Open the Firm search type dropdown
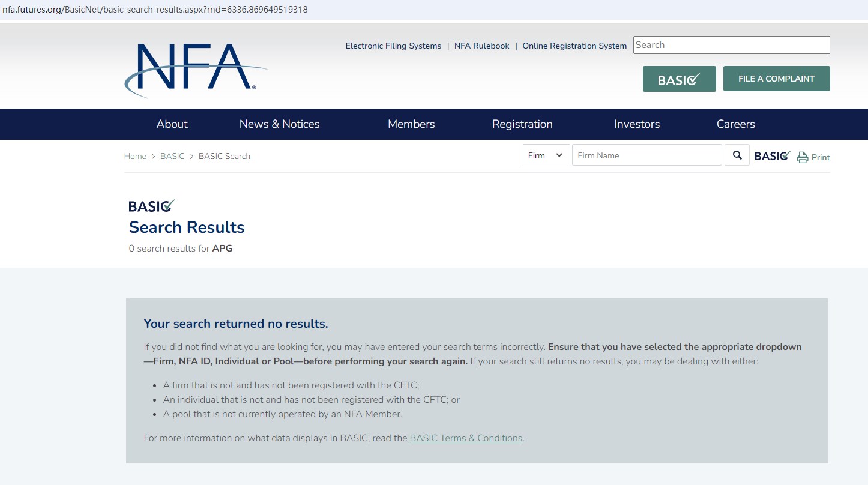Viewport: 868px width, 485px height. [x=546, y=155]
